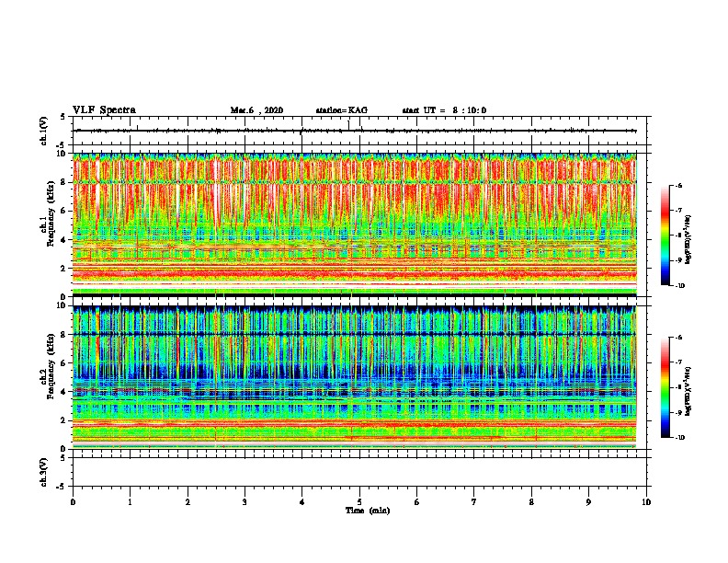Click the ch.2 colorbar log(PSD) unit label
This screenshot has height=563, width=728.
coord(688,391)
